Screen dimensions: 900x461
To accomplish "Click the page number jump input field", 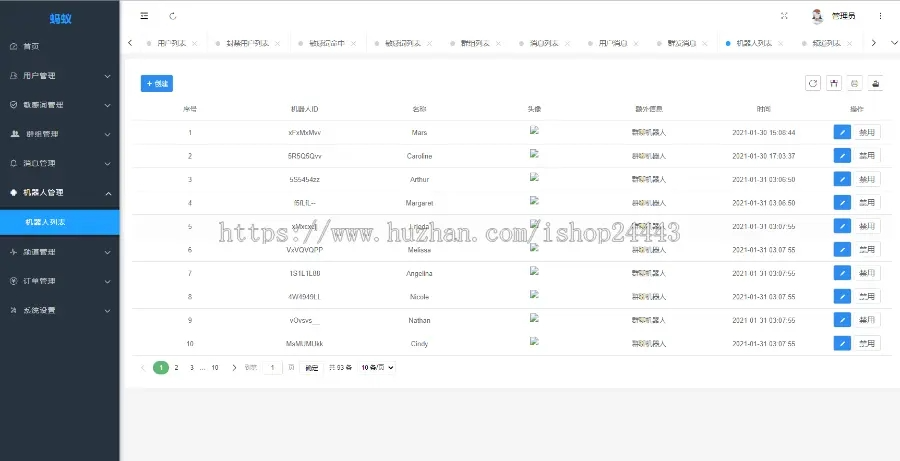I will click(273, 368).
